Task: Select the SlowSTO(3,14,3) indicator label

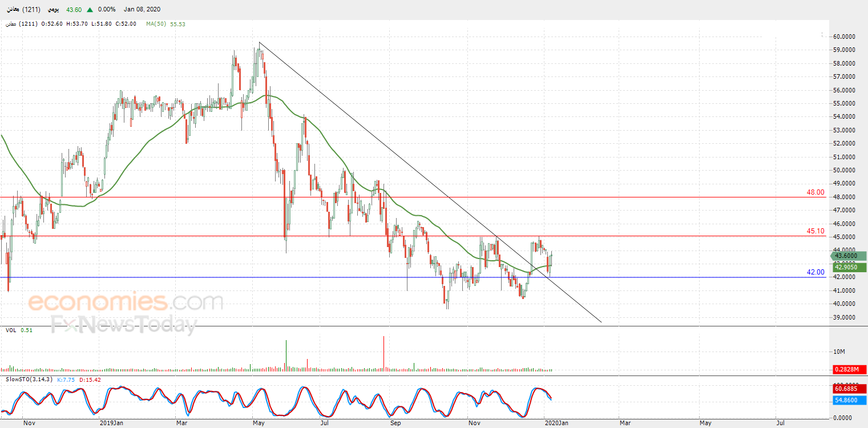Action: pyautogui.click(x=29, y=379)
